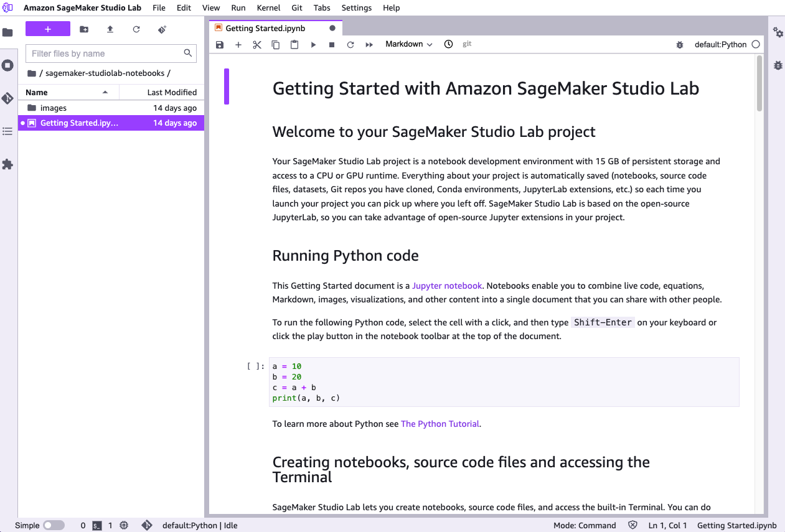Copy the selected cells
This screenshot has height=532, width=785.
point(275,45)
